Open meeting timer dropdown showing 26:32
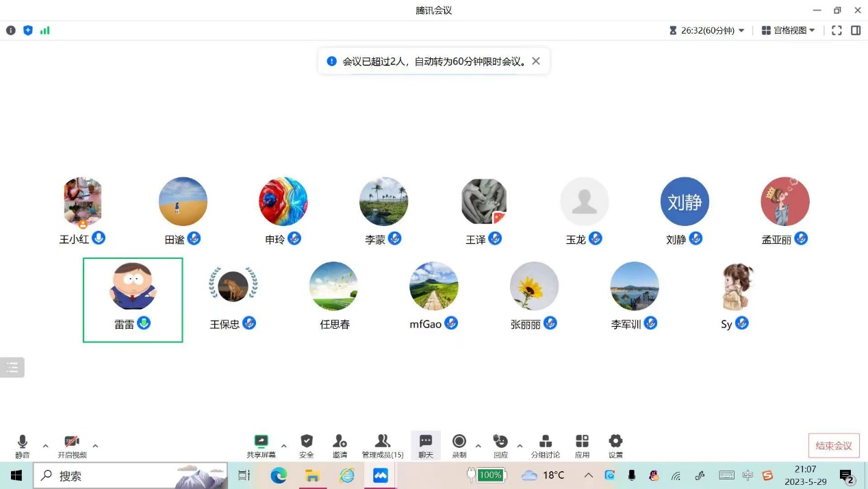Image resolution: width=868 pixels, height=489 pixels. [x=707, y=30]
